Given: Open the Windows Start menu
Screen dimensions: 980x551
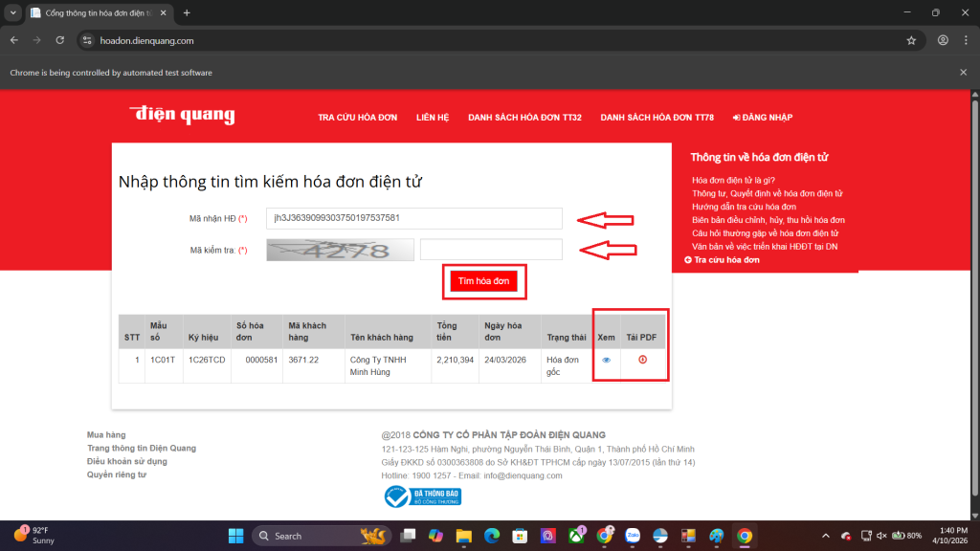Looking at the screenshot, I should pyautogui.click(x=236, y=536).
